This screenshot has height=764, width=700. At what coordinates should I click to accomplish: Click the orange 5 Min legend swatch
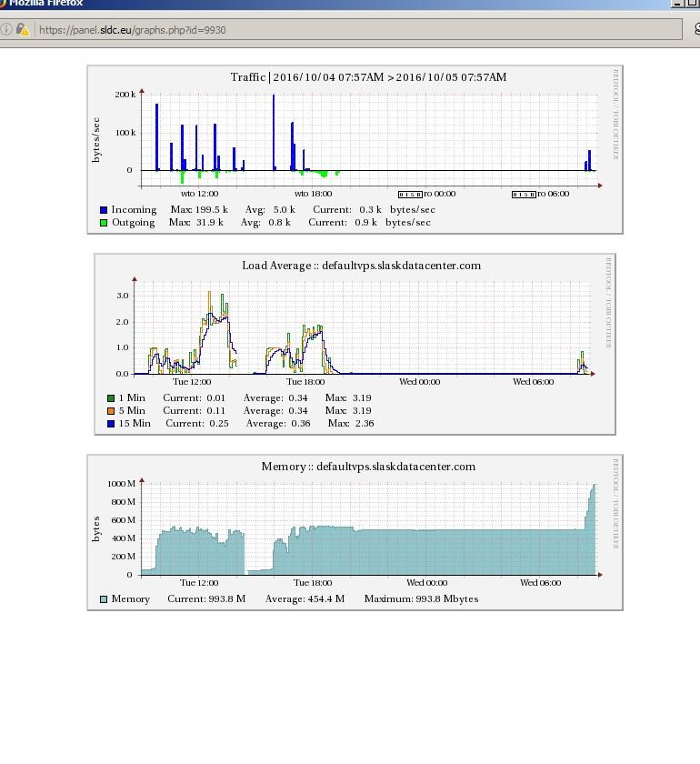click(x=111, y=411)
